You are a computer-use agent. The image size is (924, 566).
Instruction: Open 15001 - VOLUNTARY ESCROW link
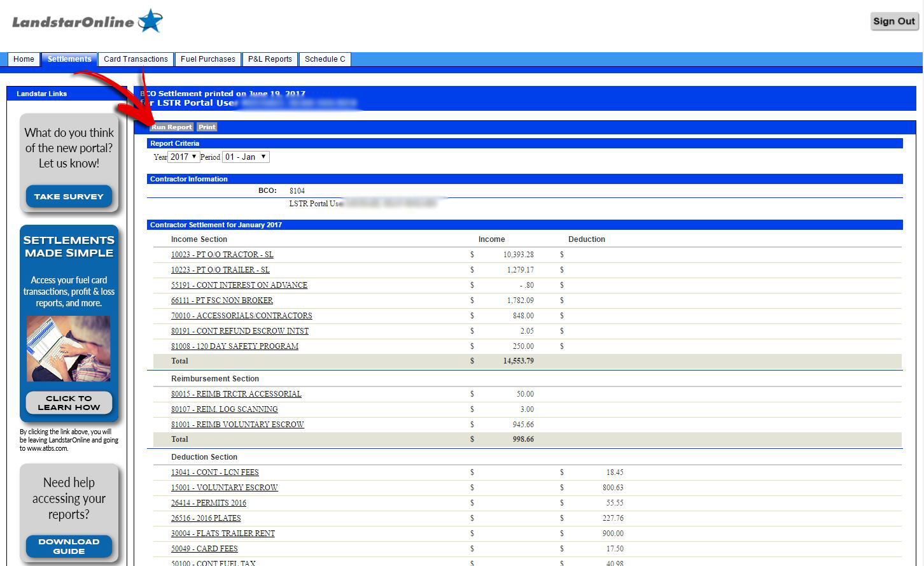225,488
